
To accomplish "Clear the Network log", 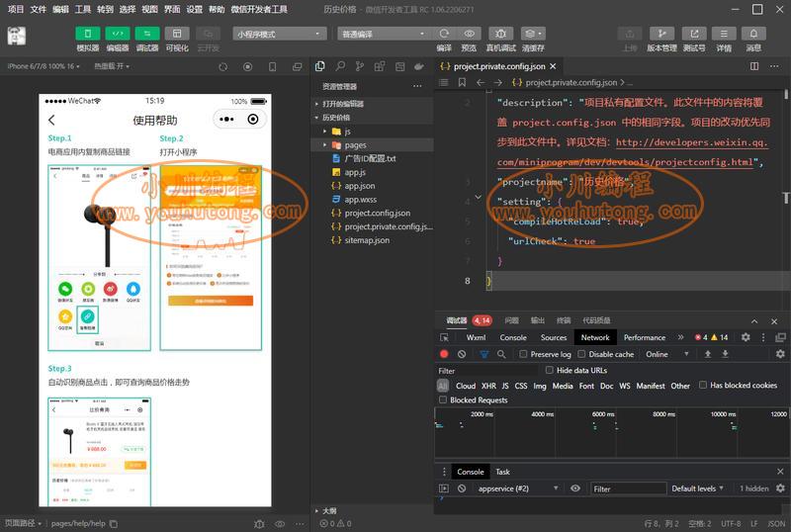I will (x=462, y=354).
